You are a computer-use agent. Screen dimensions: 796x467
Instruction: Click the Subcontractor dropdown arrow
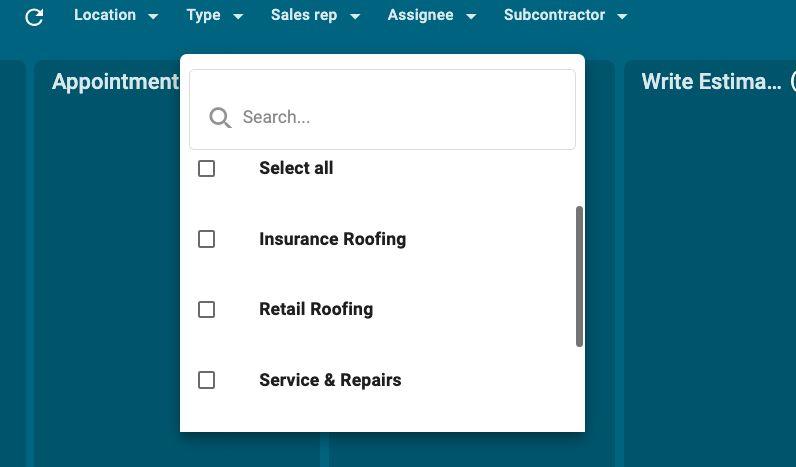(x=622, y=17)
